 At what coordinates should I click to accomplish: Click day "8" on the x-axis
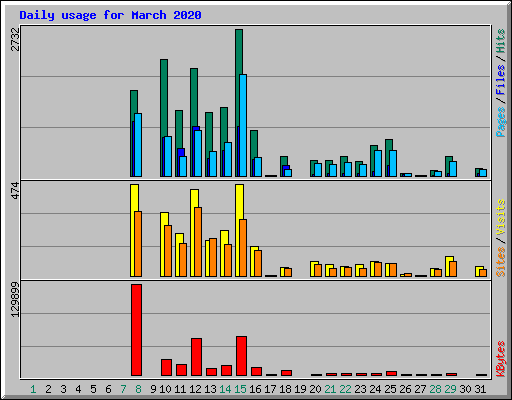coord(139,389)
